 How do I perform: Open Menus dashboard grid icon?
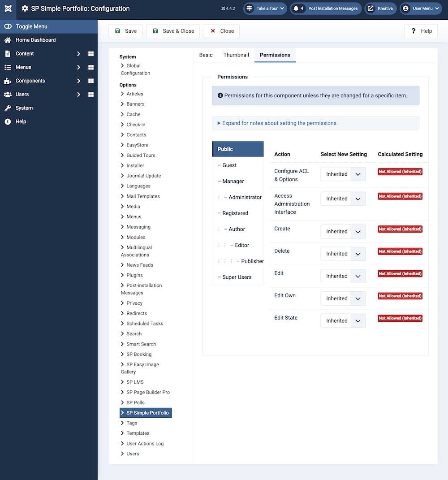(91, 67)
